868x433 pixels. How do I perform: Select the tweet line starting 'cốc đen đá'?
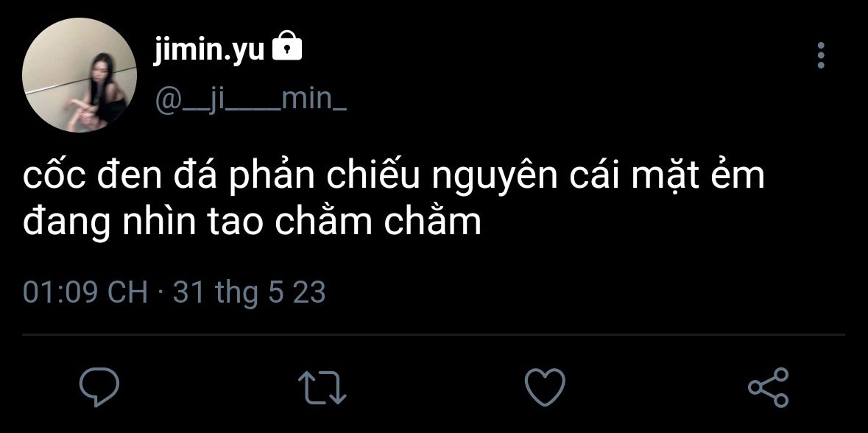[x=394, y=177]
